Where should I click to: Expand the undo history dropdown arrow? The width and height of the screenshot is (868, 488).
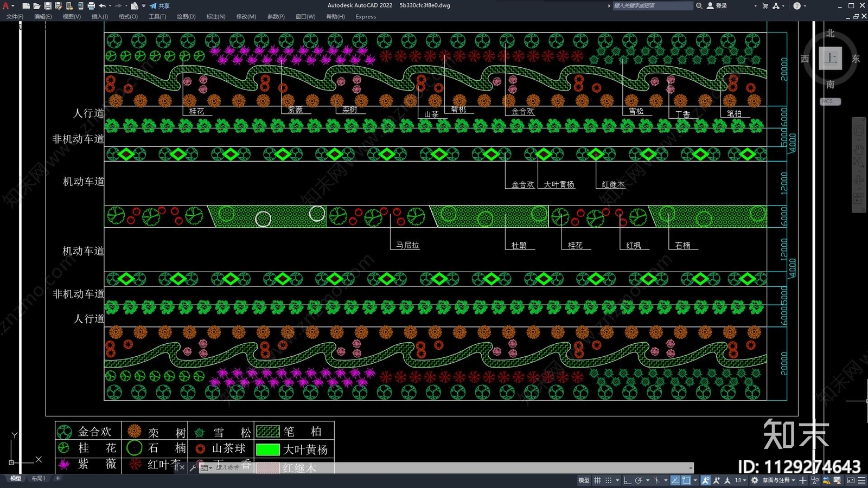(110, 5)
